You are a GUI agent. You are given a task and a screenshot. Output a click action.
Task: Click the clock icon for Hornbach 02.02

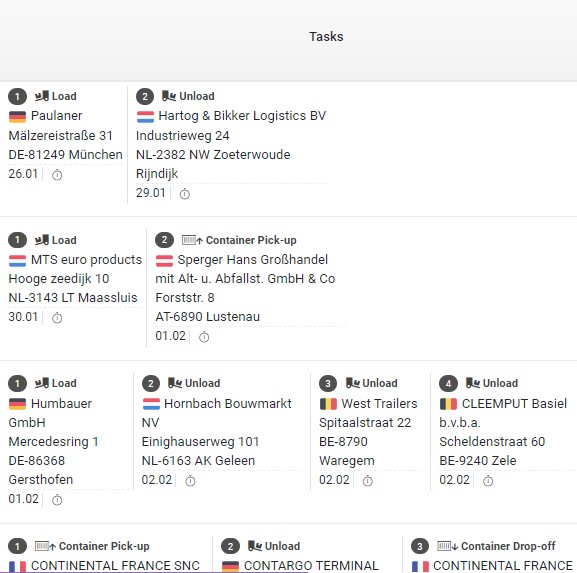pos(190,480)
